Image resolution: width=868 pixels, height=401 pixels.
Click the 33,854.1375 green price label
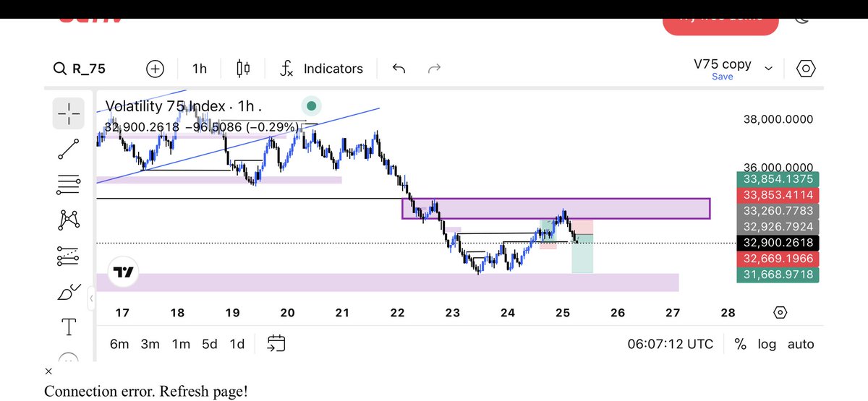coord(777,179)
